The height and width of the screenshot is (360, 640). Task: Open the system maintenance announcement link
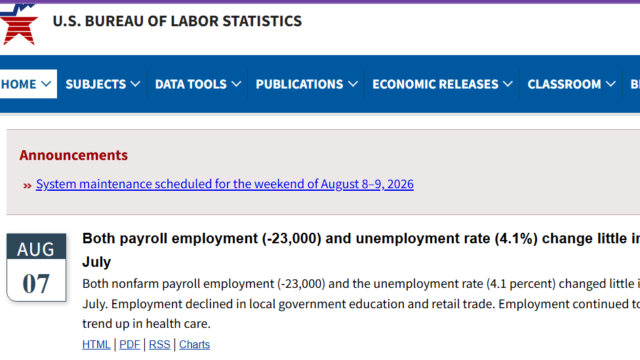(x=224, y=184)
